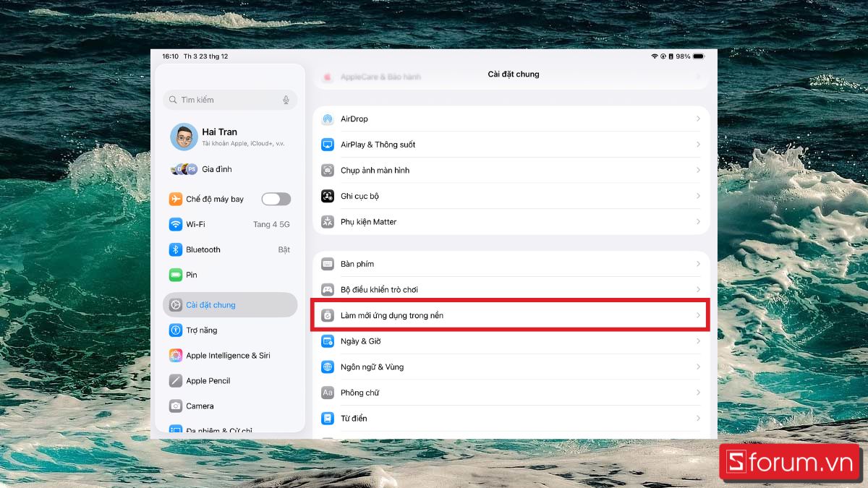The height and width of the screenshot is (488, 868).
Task: Open Gia đình family settings
Action: point(230,169)
